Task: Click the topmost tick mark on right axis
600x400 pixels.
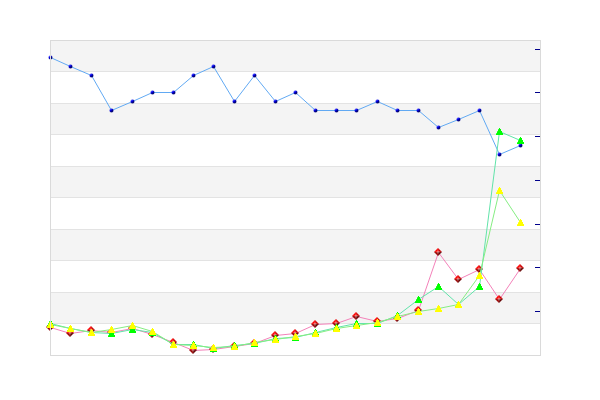Action: point(538,49)
